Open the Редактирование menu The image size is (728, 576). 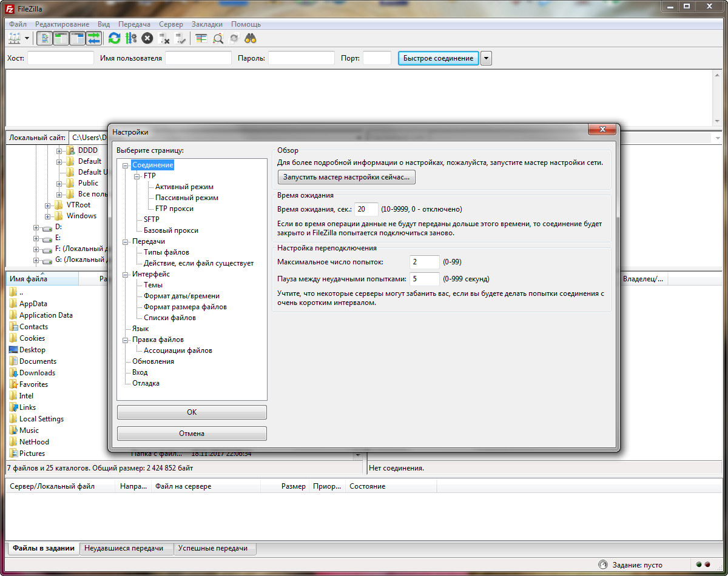click(x=62, y=24)
